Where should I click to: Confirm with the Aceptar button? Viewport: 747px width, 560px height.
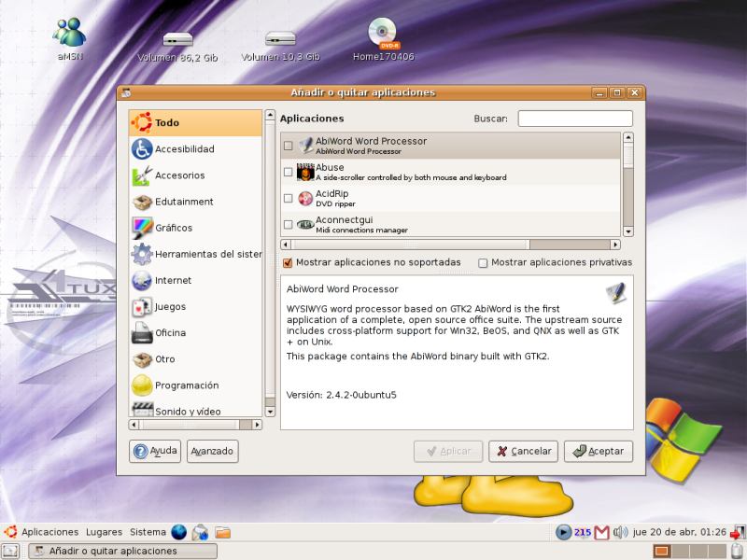point(599,451)
